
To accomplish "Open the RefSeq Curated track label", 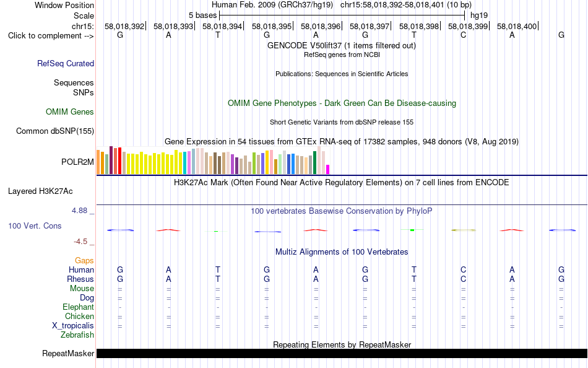I will 65,63.
